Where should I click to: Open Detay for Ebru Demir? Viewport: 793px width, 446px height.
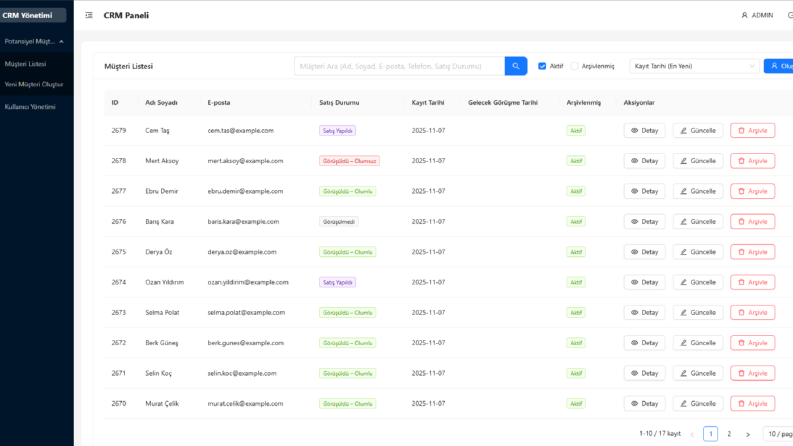point(644,191)
